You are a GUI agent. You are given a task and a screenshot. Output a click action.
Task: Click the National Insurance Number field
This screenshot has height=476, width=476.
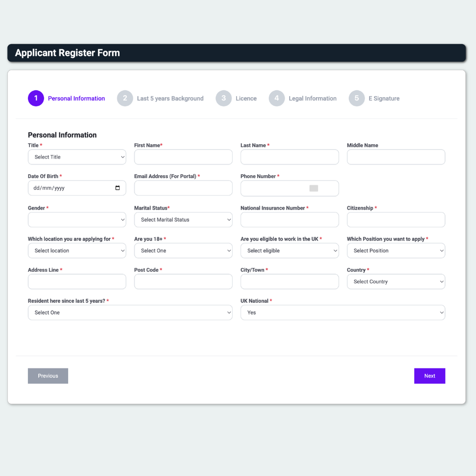(290, 219)
